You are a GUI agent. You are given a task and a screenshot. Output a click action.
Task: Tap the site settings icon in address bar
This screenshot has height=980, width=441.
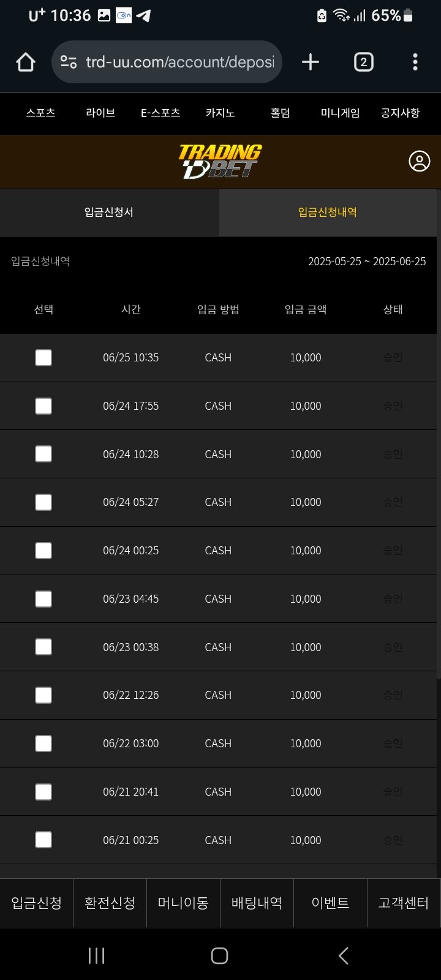pyautogui.click(x=69, y=62)
